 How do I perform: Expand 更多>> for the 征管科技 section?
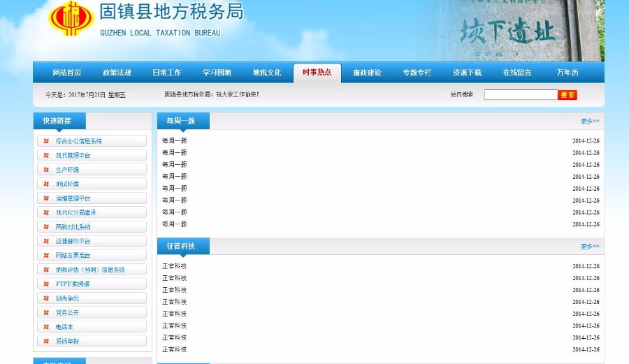click(590, 247)
